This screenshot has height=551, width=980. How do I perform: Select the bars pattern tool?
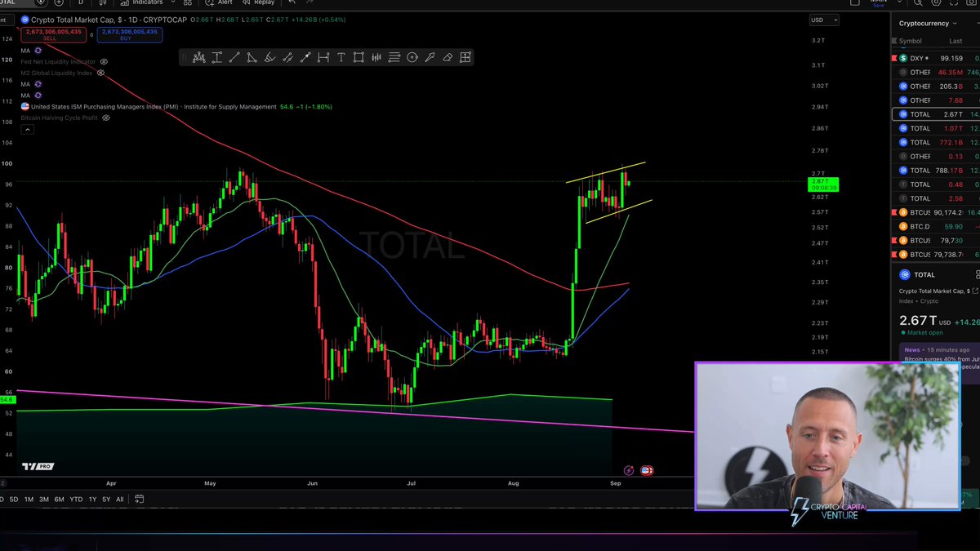click(x=376, y=57)
